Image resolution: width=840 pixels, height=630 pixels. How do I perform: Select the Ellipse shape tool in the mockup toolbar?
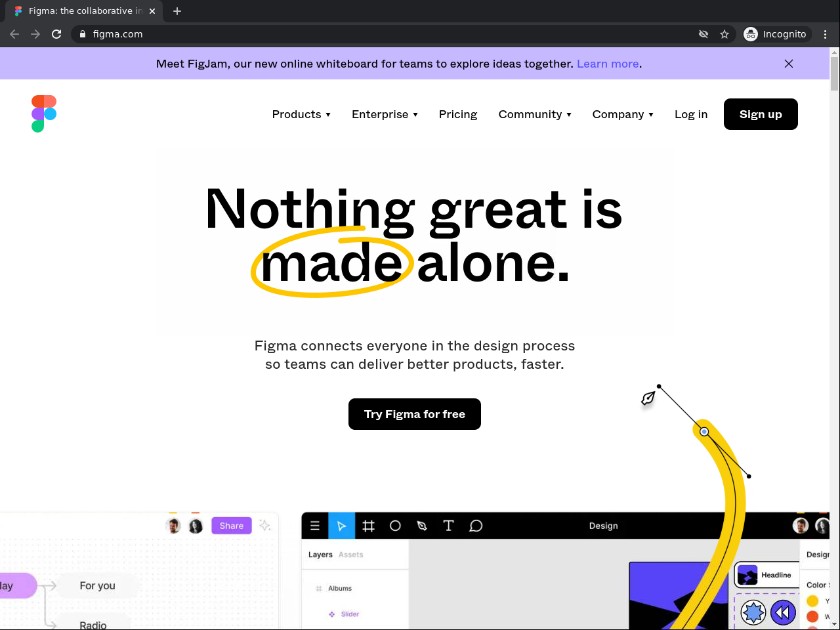tap(395, 526)
